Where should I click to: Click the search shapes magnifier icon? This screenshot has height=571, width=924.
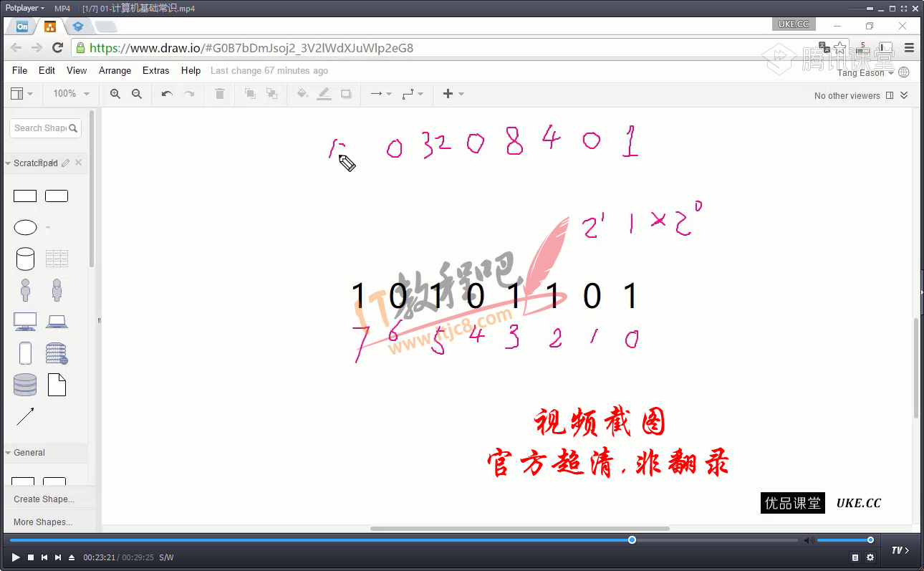point(73,128)
